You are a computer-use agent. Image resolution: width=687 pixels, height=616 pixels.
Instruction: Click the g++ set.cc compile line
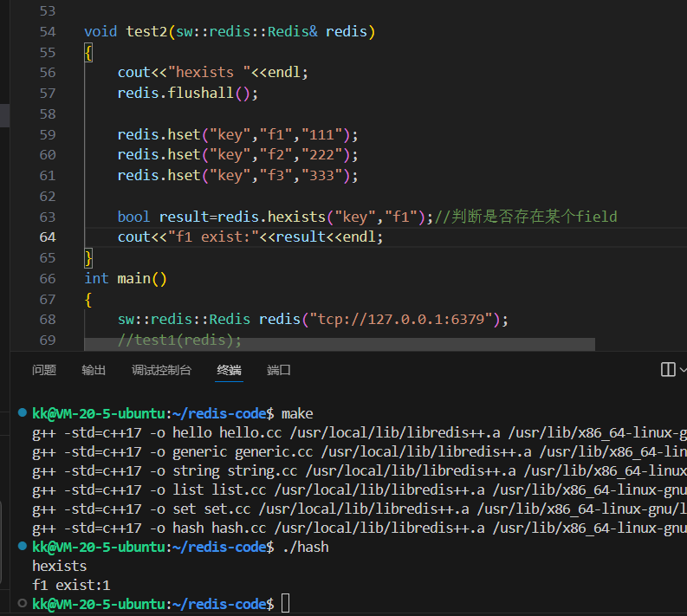click(x=360, y=509)
